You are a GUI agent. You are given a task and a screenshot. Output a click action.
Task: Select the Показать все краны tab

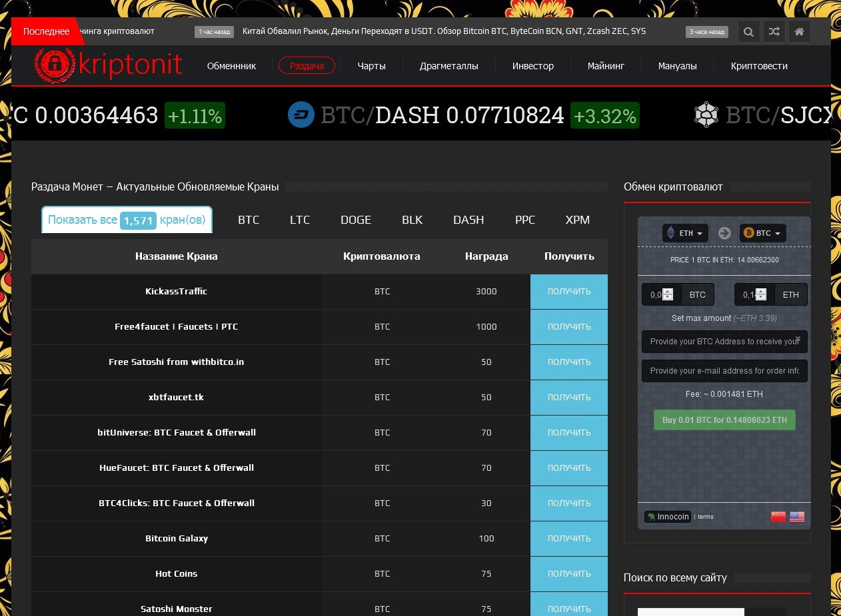click(x=127, y=220)
